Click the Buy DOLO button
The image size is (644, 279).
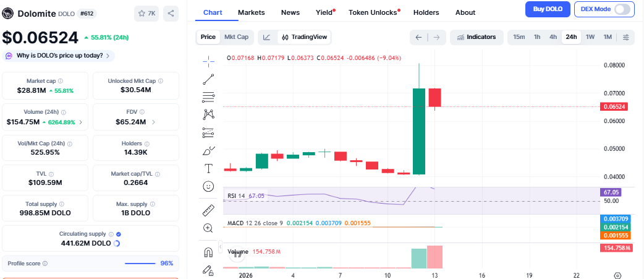tap(548, 9)
